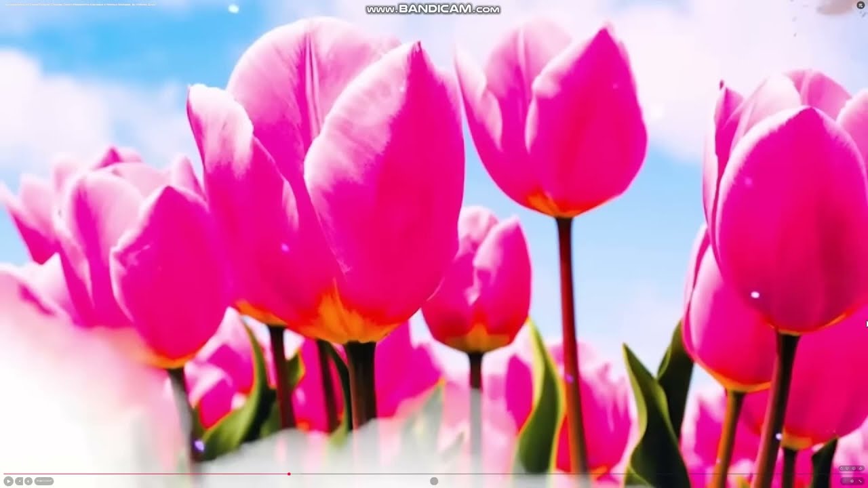Click the red playhead dot on the progress bar
The width and height of the screenshot is (868, 488).
[289, 474]
